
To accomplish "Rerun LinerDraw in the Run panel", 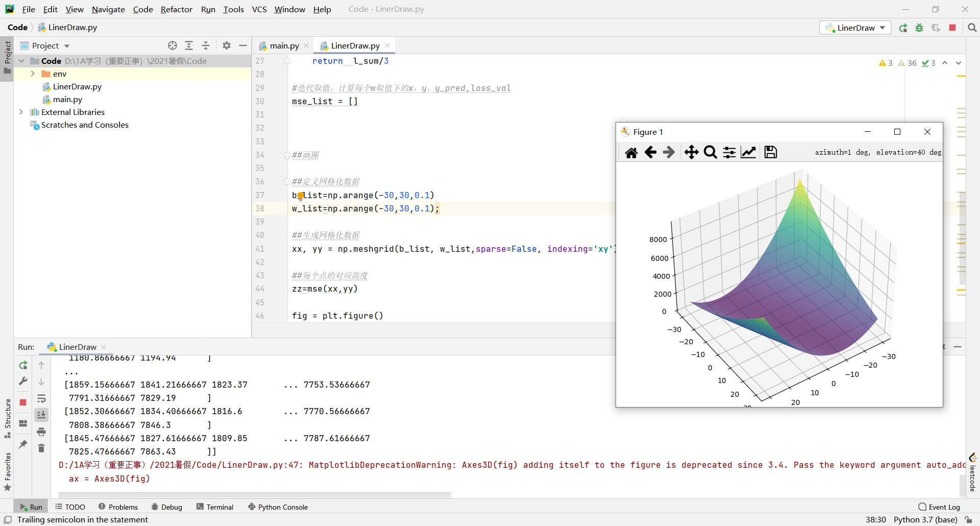I will [23, 365].
